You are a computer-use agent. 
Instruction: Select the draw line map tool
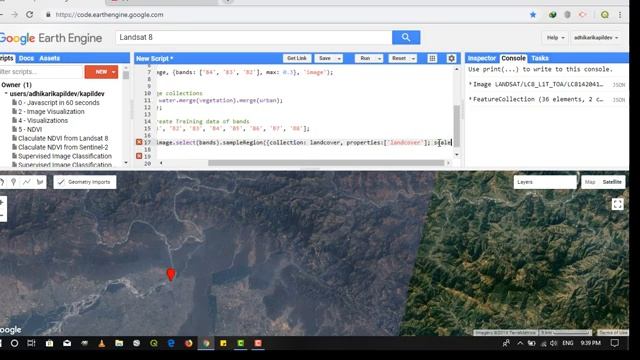[27, 182]
